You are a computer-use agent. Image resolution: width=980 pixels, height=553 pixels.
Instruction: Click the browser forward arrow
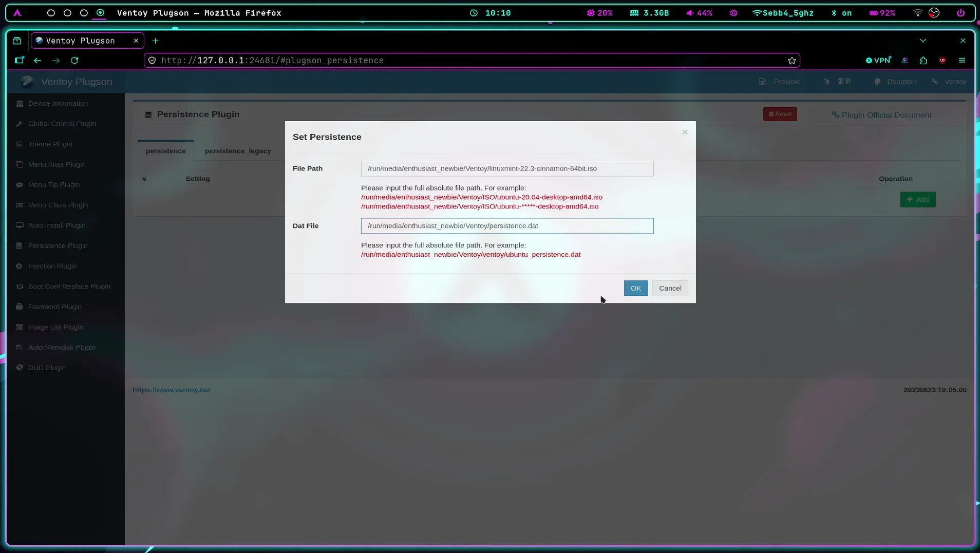click(x=56, y=61)
